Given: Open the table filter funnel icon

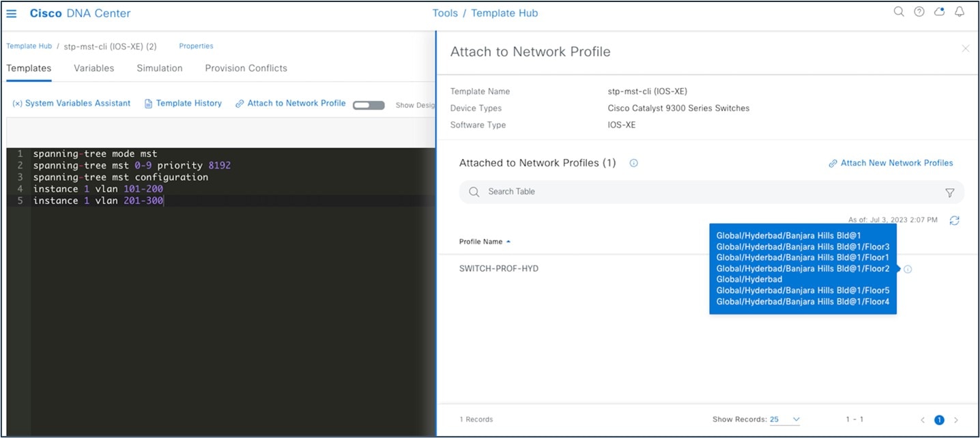Looking at the screenshot, I should pyautogui.click(x=949, y=193).
